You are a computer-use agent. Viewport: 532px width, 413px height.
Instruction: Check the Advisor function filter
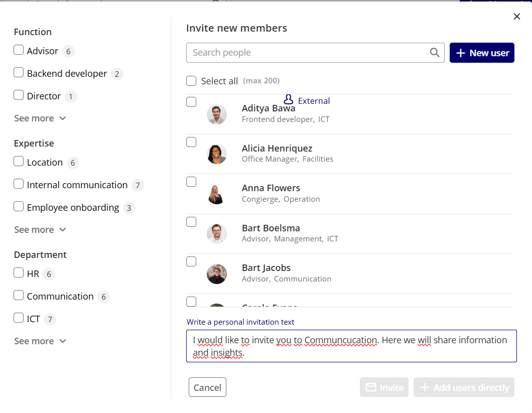19,50
